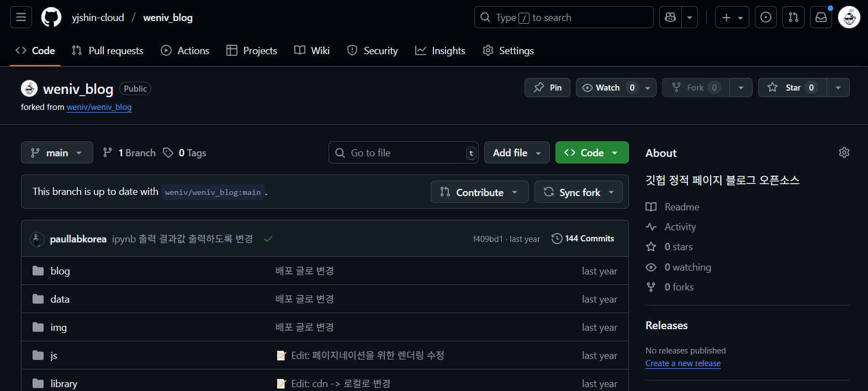Image resolution: width=868 pixels, height=391 pixels.
Task: Open the Copilot chat icon
Action: click(670, 17)
